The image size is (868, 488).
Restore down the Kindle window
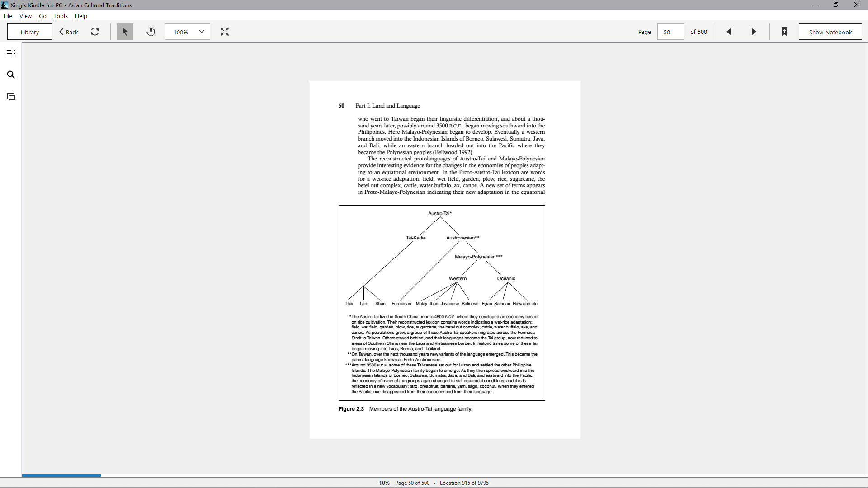coord(836,5)
